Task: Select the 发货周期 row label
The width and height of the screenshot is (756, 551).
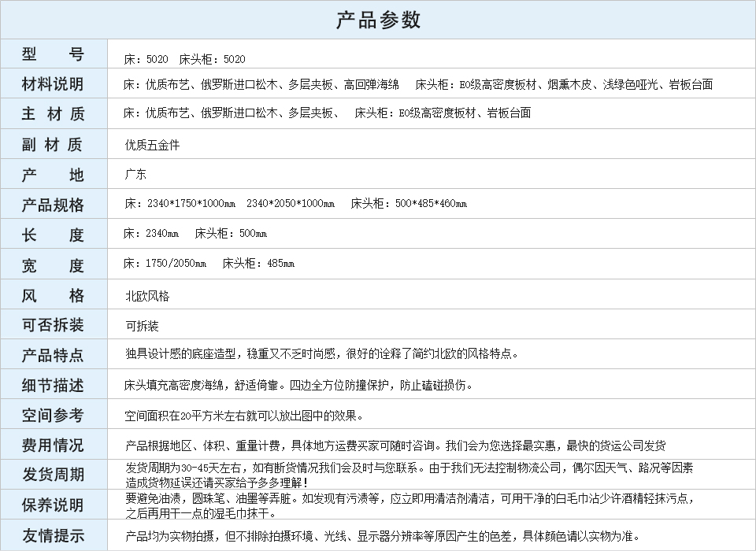Action: coord(53,475)
